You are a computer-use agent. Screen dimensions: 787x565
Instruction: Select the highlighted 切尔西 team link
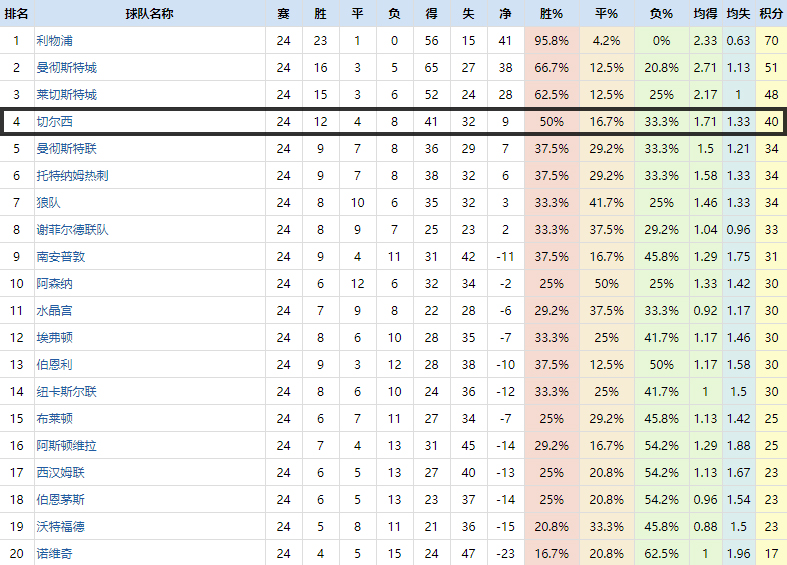tap(54, 122)
